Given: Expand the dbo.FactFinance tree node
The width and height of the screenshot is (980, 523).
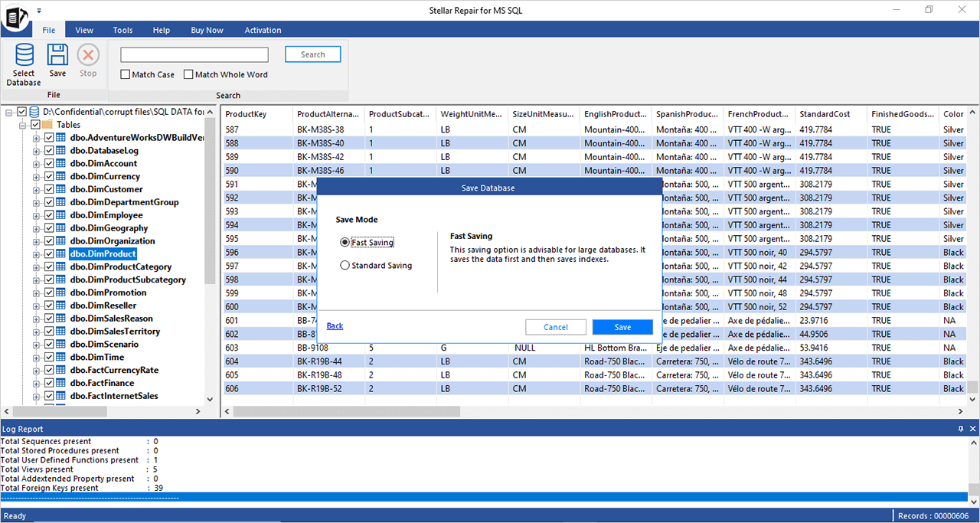Looking at the screenshot, I should point(36,383).
